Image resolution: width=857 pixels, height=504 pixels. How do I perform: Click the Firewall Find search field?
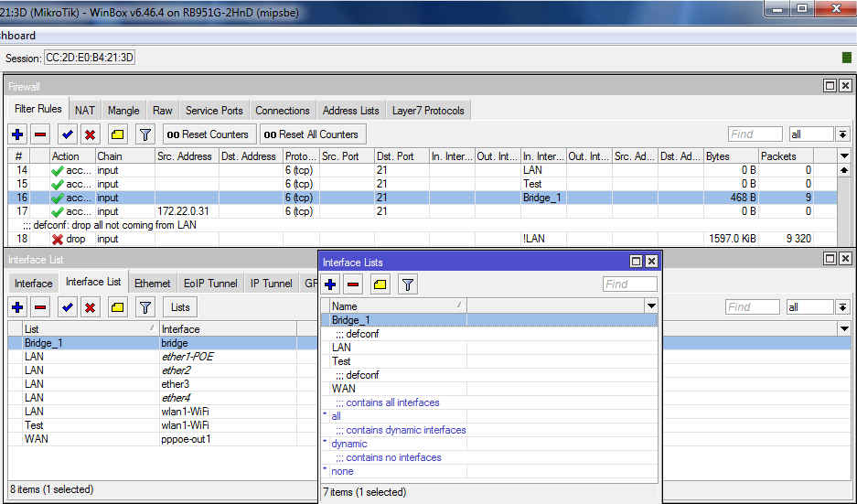click(755, 134)
